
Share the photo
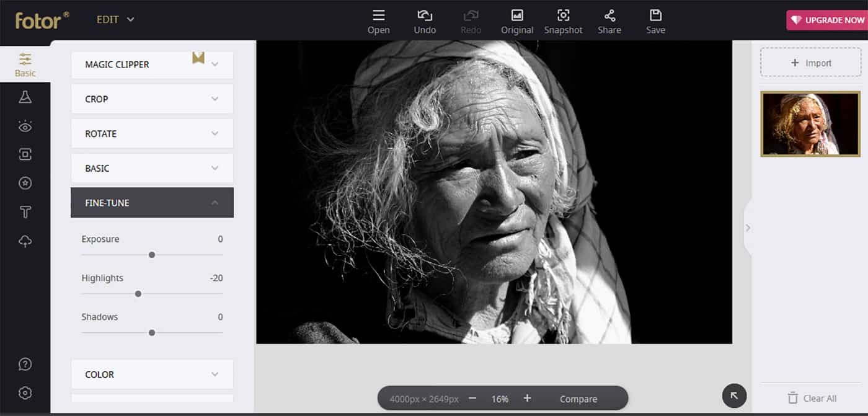[x=609, y=22]
